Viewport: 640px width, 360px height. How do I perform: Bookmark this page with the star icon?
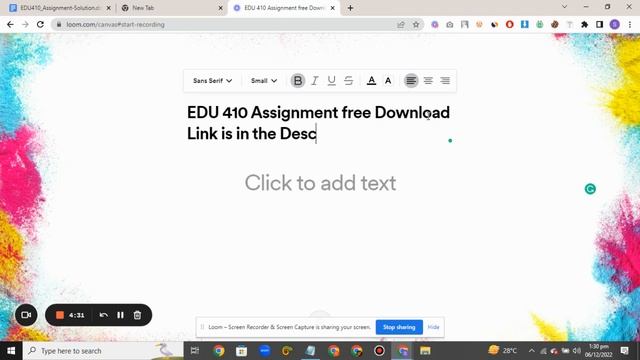pos(416,24)
